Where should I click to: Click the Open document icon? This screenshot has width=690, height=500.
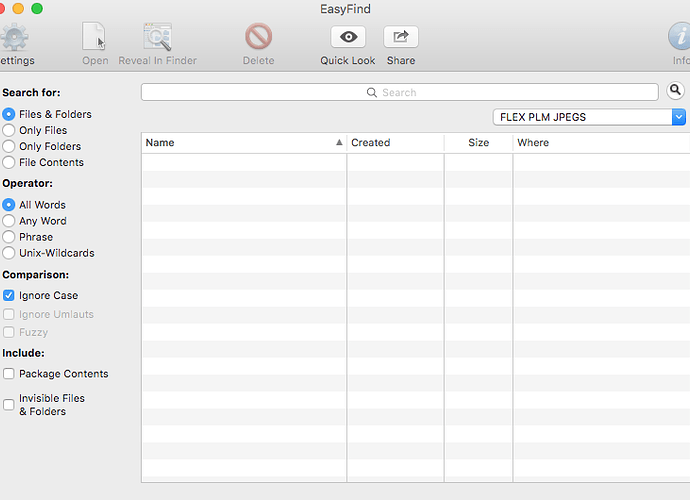94,36
